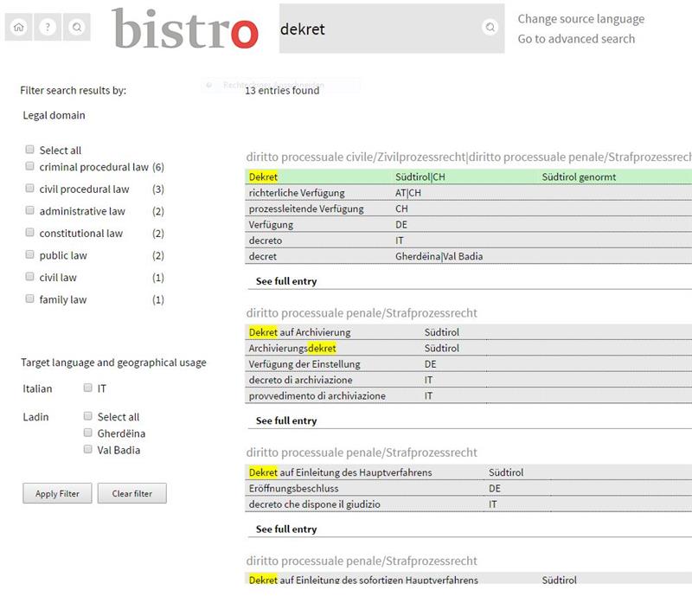This screenshot has height=616, width=692.
Task: Expand See full entry under Archivierungsdekret
Action: click(286, 420)
